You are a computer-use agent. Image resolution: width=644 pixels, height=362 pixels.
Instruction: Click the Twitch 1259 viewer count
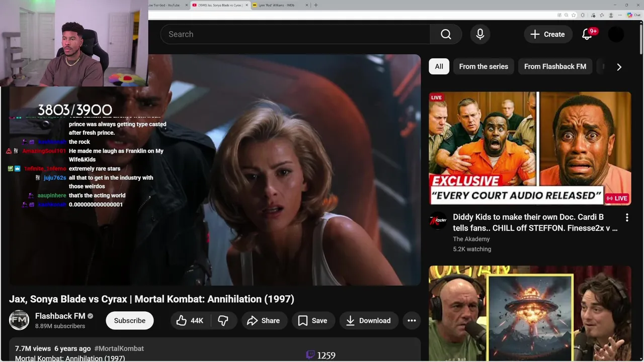[320, 355]
